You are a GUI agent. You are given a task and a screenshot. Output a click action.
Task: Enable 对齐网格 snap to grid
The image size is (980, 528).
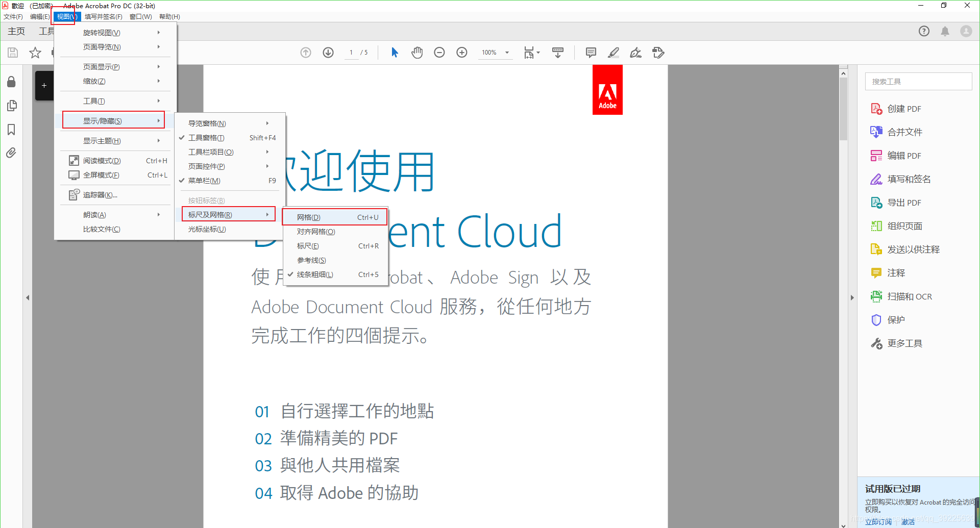pyautogui.click(x=335, y=232)
